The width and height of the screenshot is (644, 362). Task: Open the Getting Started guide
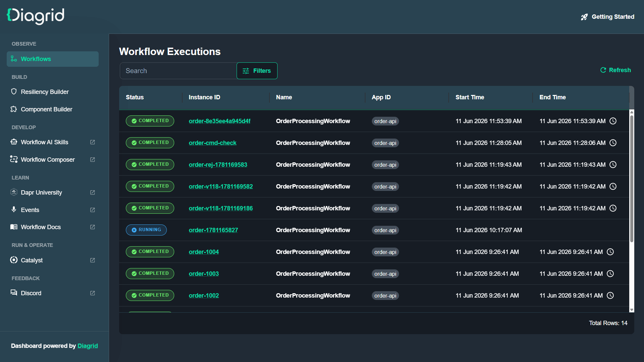pos(607,17)
